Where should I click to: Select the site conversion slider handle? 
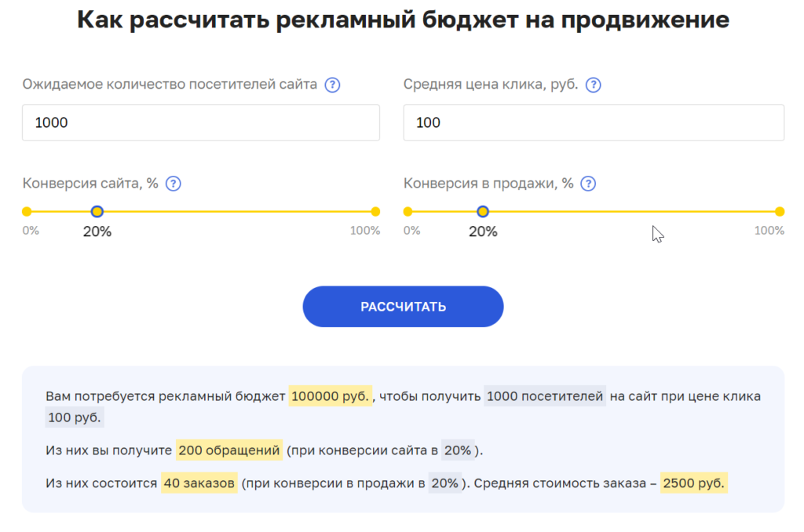96,211
